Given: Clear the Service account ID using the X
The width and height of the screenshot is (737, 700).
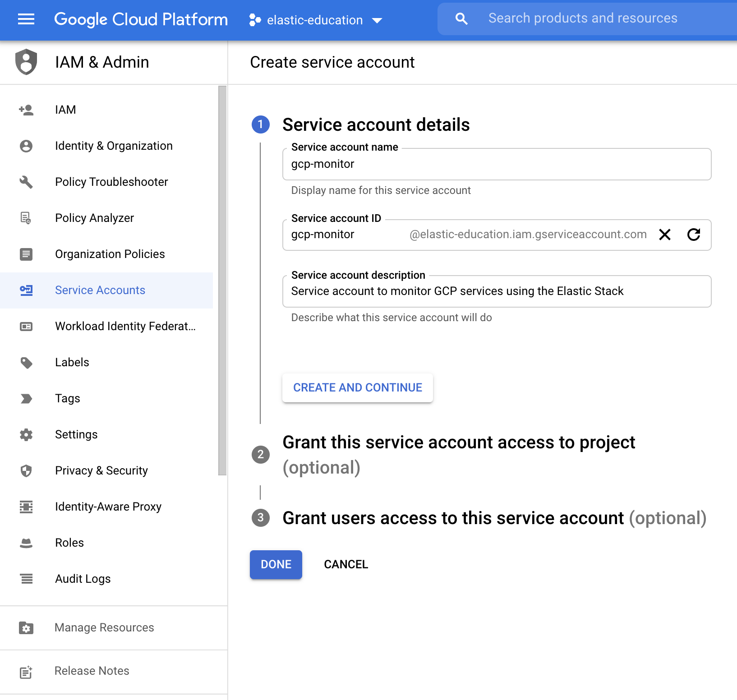Looking at the screenshot, I should tap(664, 235).
